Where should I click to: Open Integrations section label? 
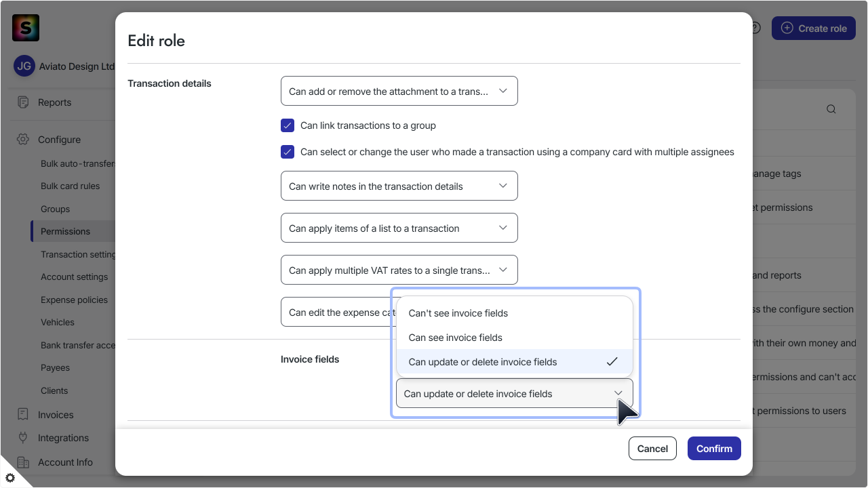(x=63, y=438)
